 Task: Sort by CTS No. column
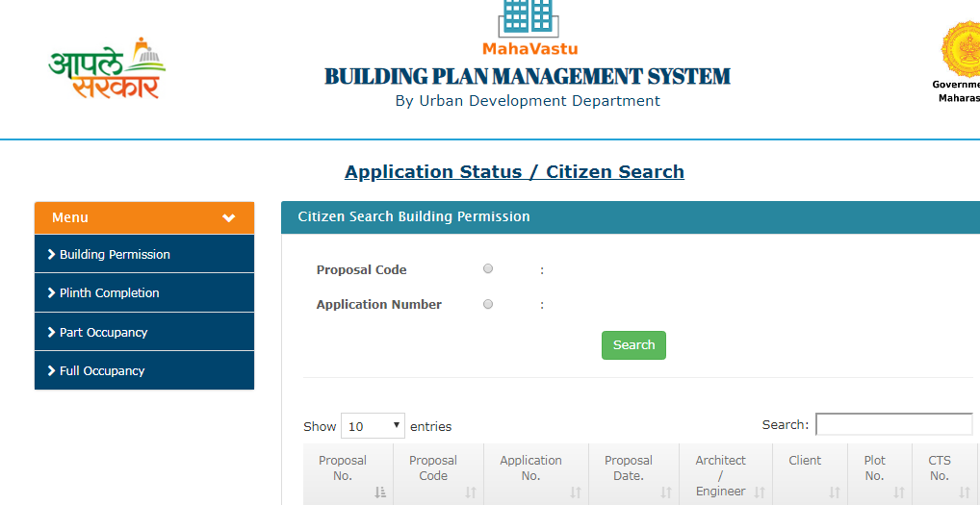point(944,475)
